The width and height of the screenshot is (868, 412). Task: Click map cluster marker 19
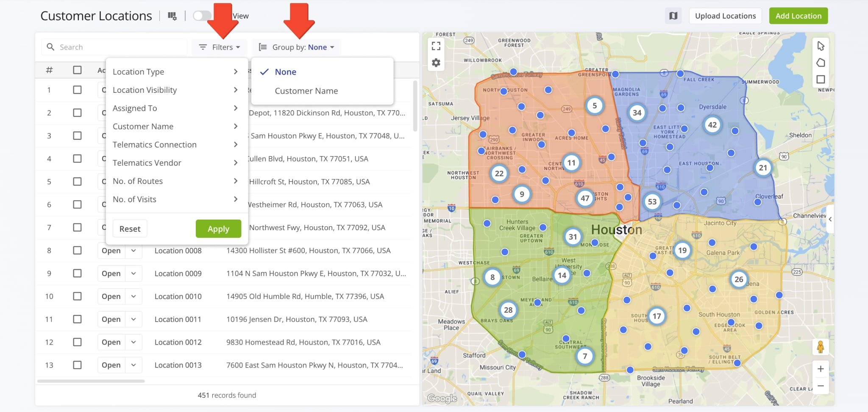pos(682,250)
